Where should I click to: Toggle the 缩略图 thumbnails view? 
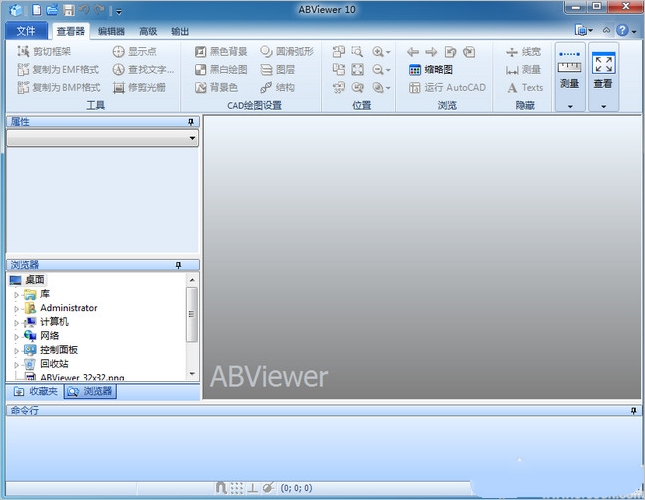point(431,69)
